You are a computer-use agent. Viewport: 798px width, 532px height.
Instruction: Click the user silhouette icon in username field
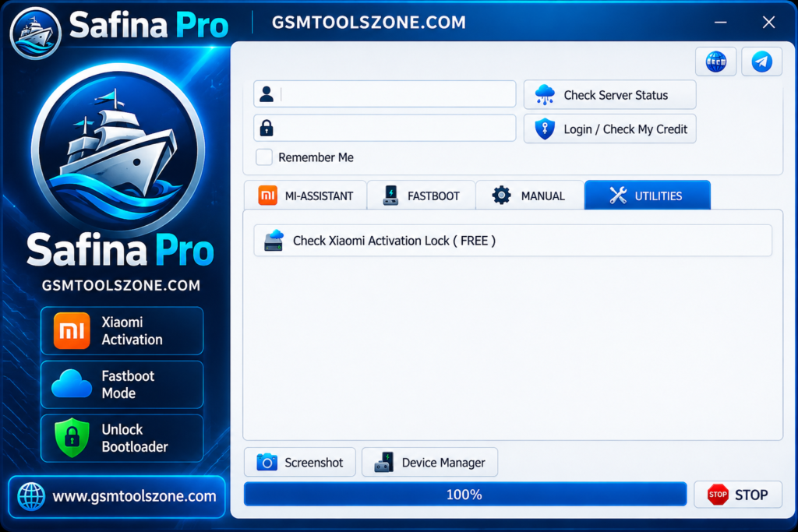click(267, 94)
